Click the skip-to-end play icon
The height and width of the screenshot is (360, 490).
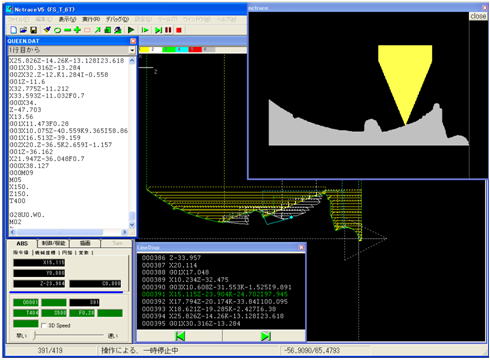click(x=158, y=30)
